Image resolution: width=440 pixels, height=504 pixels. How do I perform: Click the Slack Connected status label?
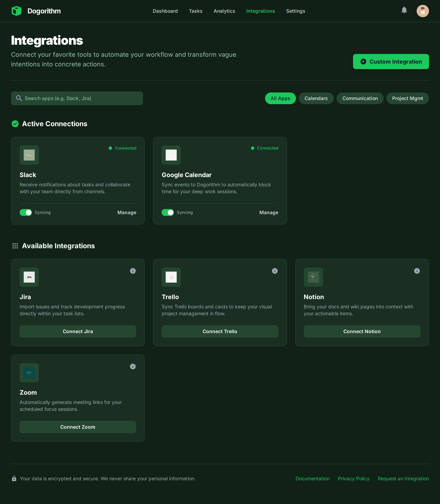pyautogui.click(x=123, y=148)
